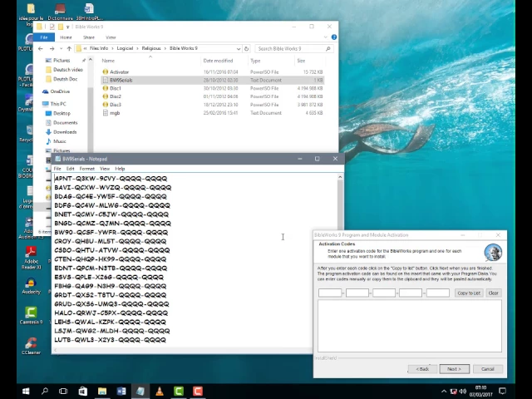
Task: Select OneDrive in navigation pane
Action: coord(57,91)
